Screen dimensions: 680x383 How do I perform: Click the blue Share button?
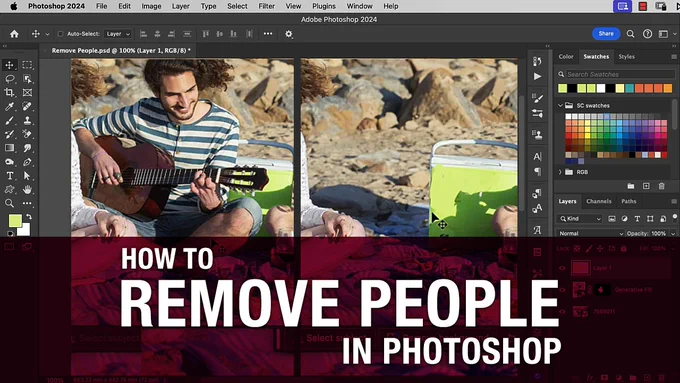pyautogui.click(x=606, y=34)
